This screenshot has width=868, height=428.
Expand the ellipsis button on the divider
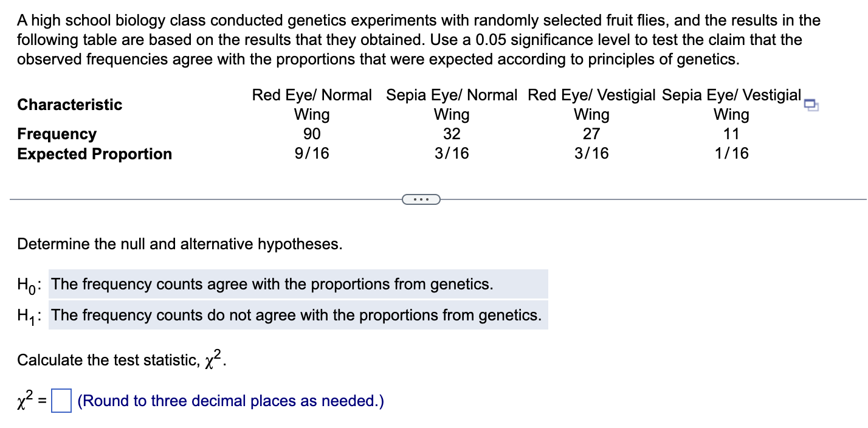[421, 199]
